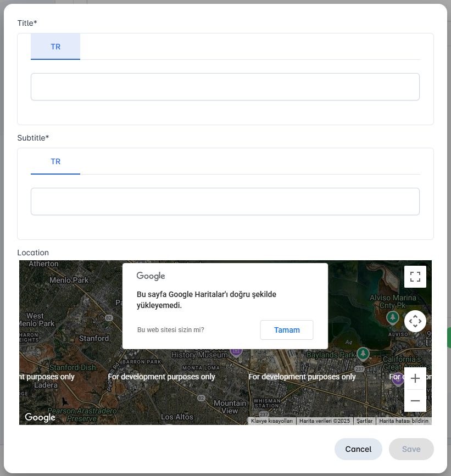Screen dimensions: 451x476
Task: Click the Alviso Marina County Park marker
Action: click(x=393, y=317)
